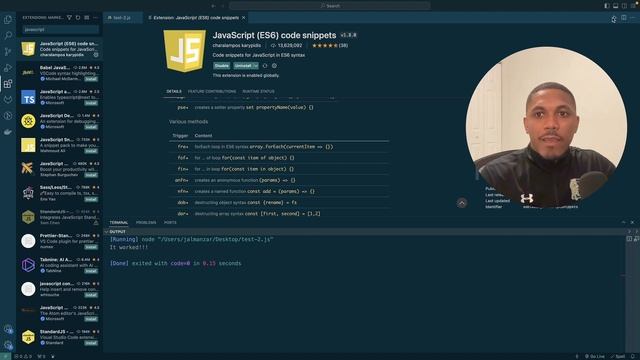Close the bottom panel

(632, 222)
